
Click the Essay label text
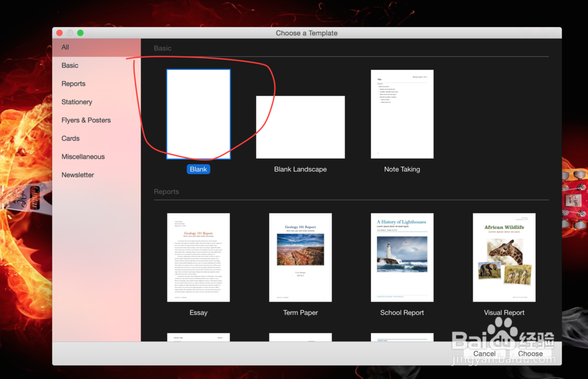click(198, 313)
